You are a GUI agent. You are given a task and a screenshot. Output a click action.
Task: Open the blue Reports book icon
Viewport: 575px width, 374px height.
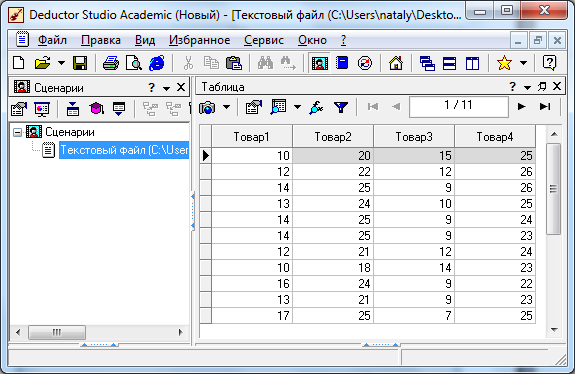pos(342,63)
